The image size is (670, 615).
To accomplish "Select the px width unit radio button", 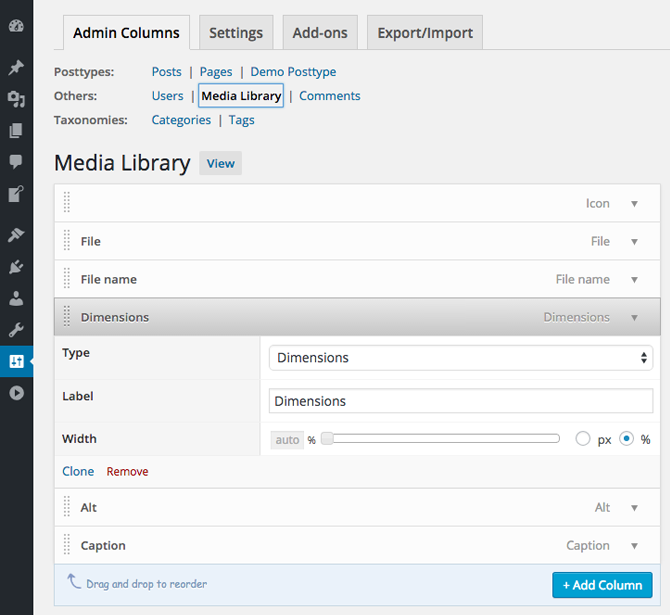I will (x=583, y=439).
